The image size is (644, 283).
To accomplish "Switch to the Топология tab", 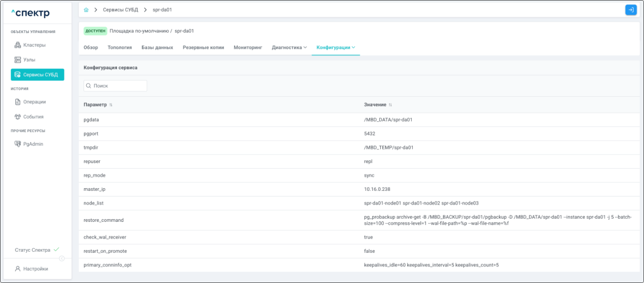I will click(119, 47).
